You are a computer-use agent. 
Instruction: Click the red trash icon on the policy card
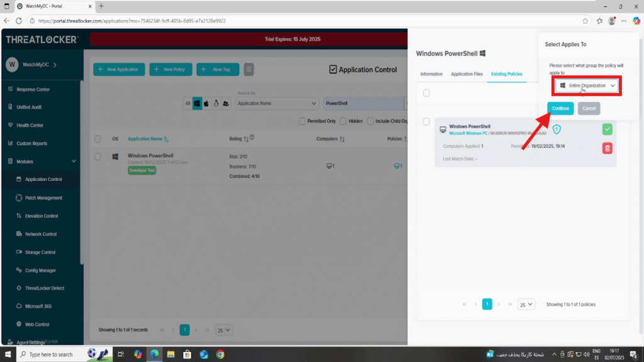tap(607, 148)
